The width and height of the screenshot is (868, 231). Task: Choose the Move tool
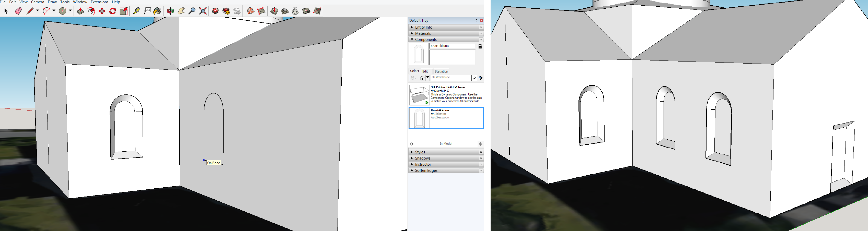click(x=102, y=11)
